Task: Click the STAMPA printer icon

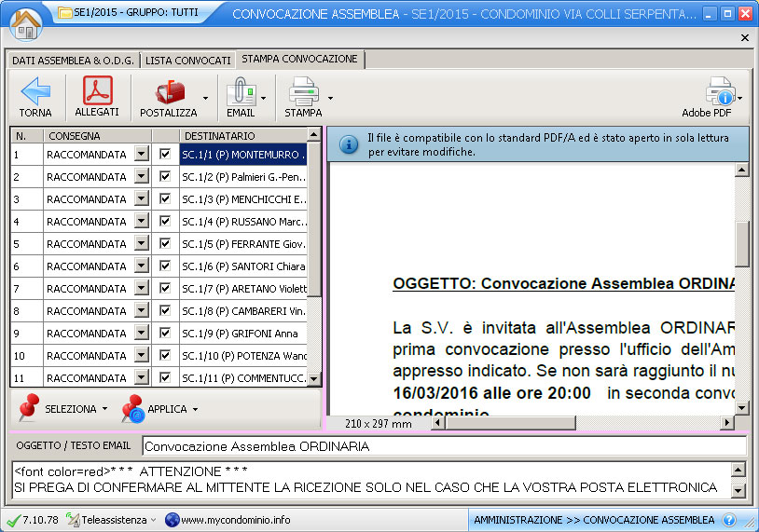Action: click(304, 91)
